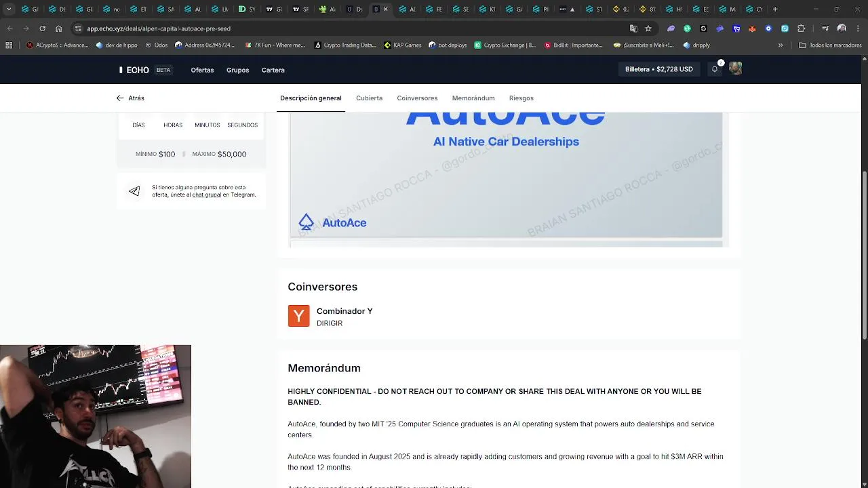868x488 pixels.
Task: Open the dripply bookmark
Action: tap(696, 45)
